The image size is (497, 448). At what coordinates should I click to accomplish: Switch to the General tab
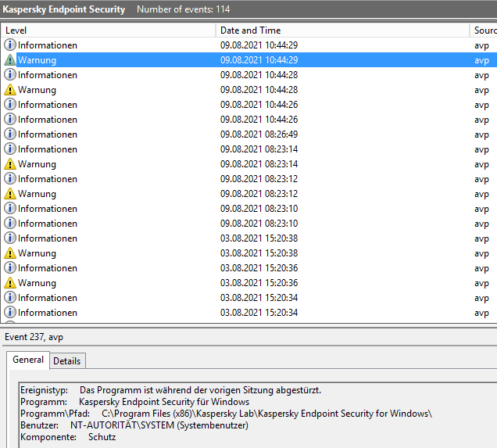point(28,360)
